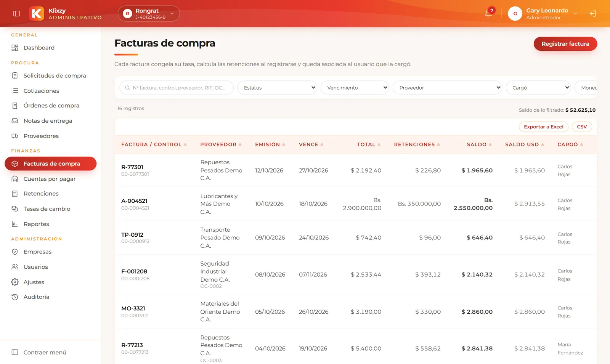Select invoice number MO-3321
Viewport: 610px width, 364px height.
coord(133,308)
